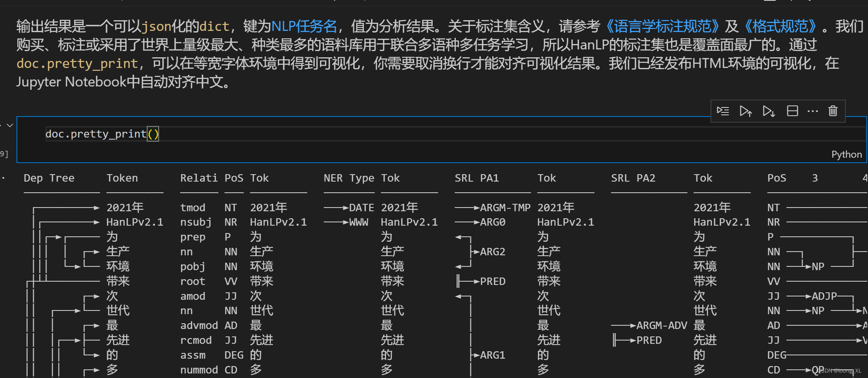Select the 'Token' column header
Viewport: 868px width, 378px height.
coord(122,178)
